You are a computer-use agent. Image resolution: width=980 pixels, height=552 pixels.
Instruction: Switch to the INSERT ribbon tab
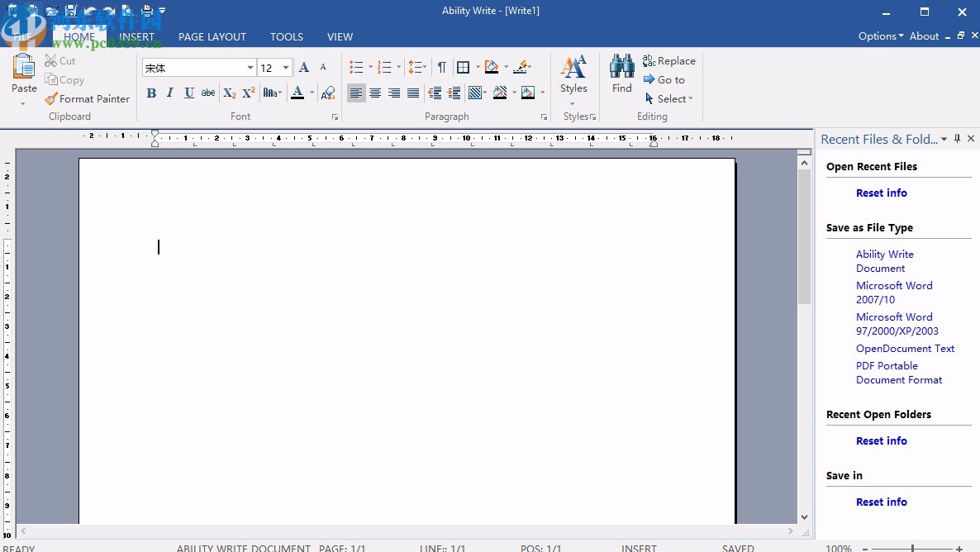(136, 36)
